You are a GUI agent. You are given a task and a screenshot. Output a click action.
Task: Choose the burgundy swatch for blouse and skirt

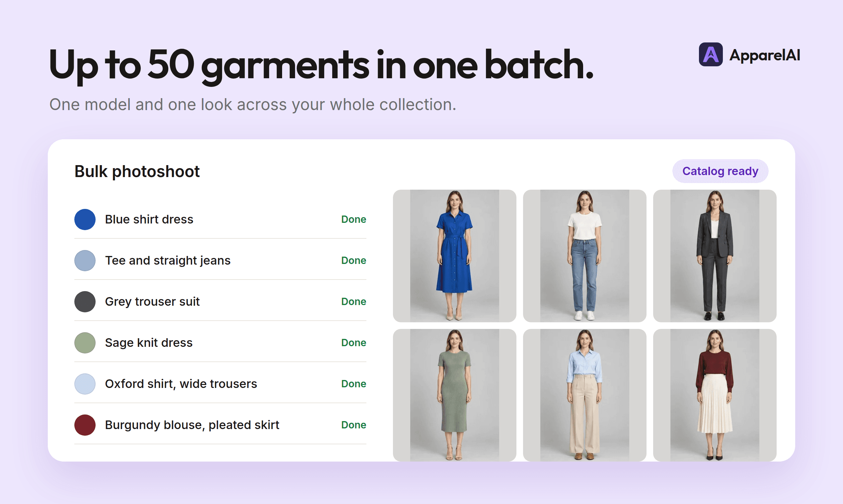85,425
